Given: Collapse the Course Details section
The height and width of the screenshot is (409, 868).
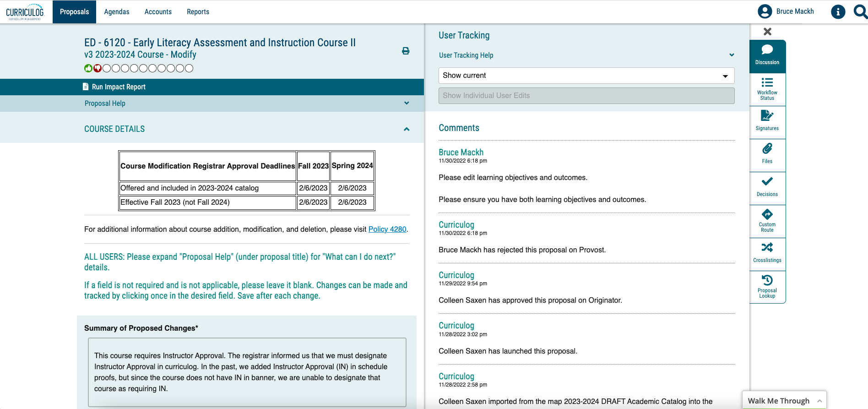Looking at the screenshot, I should pos(407,129).
